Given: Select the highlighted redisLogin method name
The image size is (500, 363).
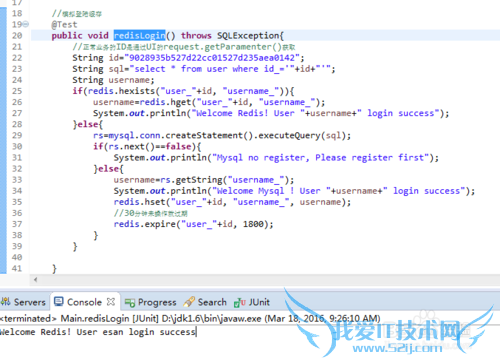Looking at the screenshot, I should pos(139,35).
